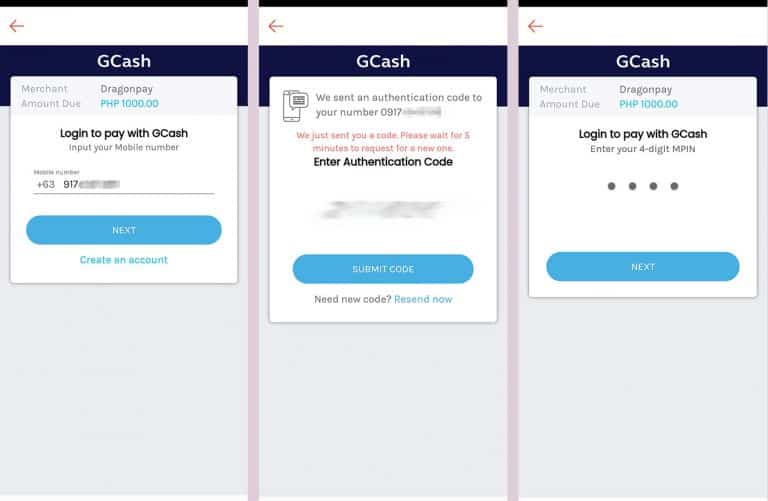Viewport: 768px width, 501px height.
Task: Open the Create an account link
Action: (124, 260)
